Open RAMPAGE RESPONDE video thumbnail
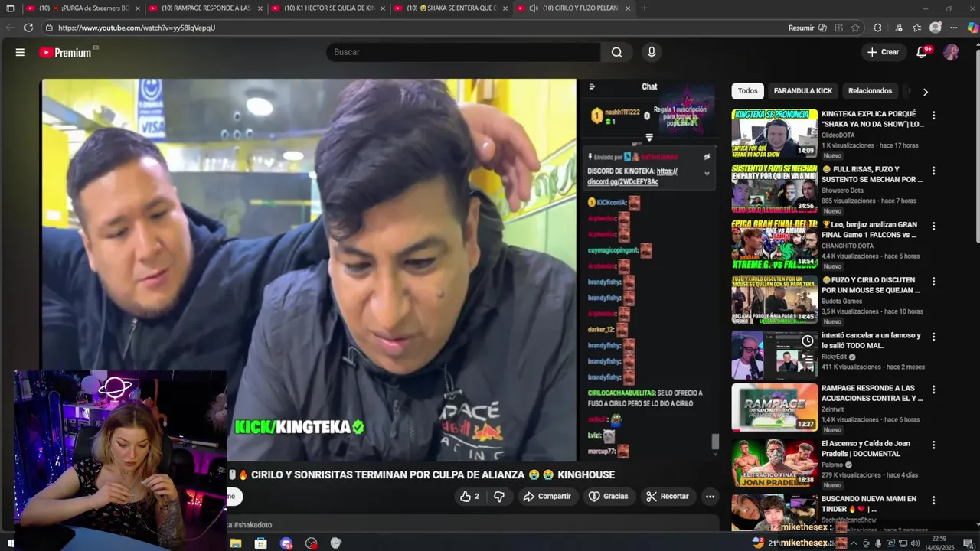This screenshot has height=551, width=980. point(774,407)
